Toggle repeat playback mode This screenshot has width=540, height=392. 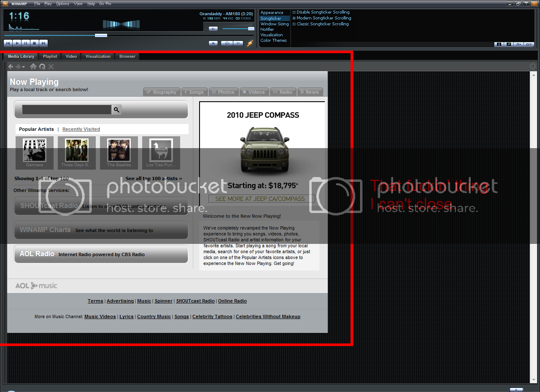point(238,43)
